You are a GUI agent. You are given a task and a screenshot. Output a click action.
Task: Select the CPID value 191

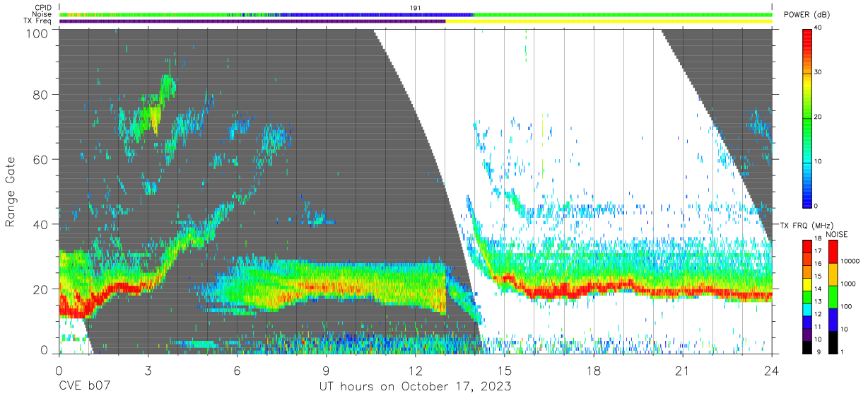coord(415,7)
